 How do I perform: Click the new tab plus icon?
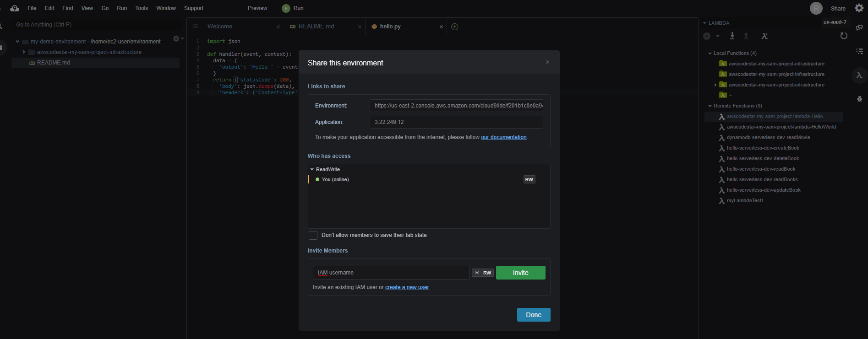click(x=454, y=27)
